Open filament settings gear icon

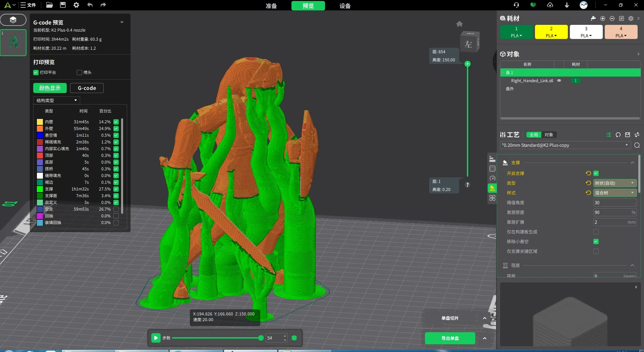[x=631, y=18]
